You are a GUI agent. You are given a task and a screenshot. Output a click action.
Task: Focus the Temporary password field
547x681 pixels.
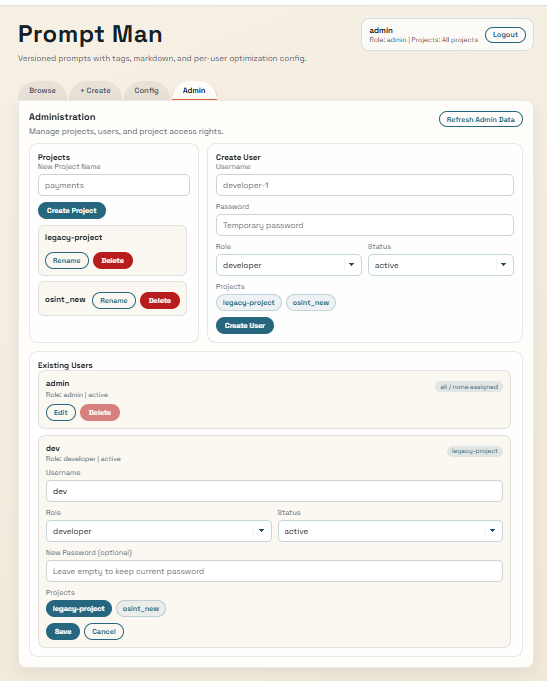[x=365, y=225]
